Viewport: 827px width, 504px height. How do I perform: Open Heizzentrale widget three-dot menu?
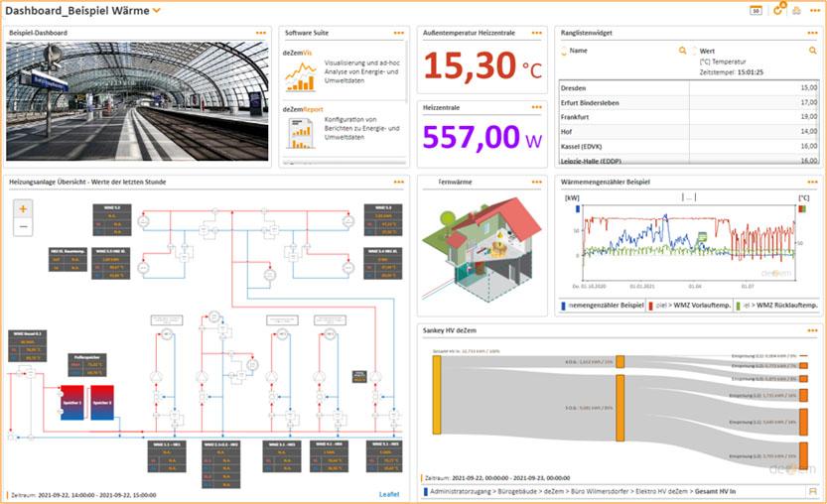[536, 107]
